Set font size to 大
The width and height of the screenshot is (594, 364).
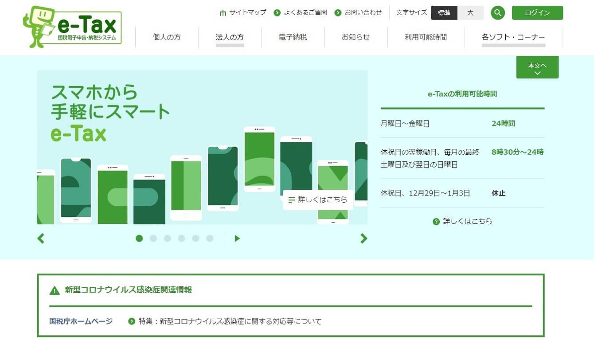[470, 13]
